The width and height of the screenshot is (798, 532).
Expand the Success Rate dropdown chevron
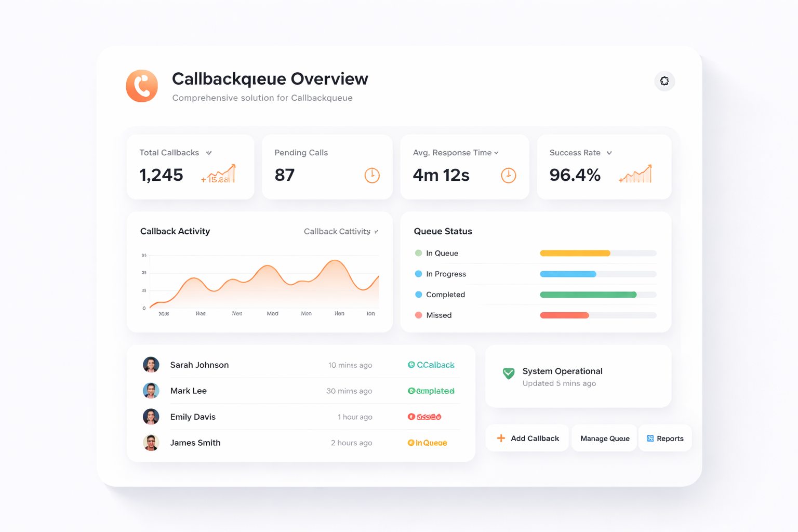[609, 153]
